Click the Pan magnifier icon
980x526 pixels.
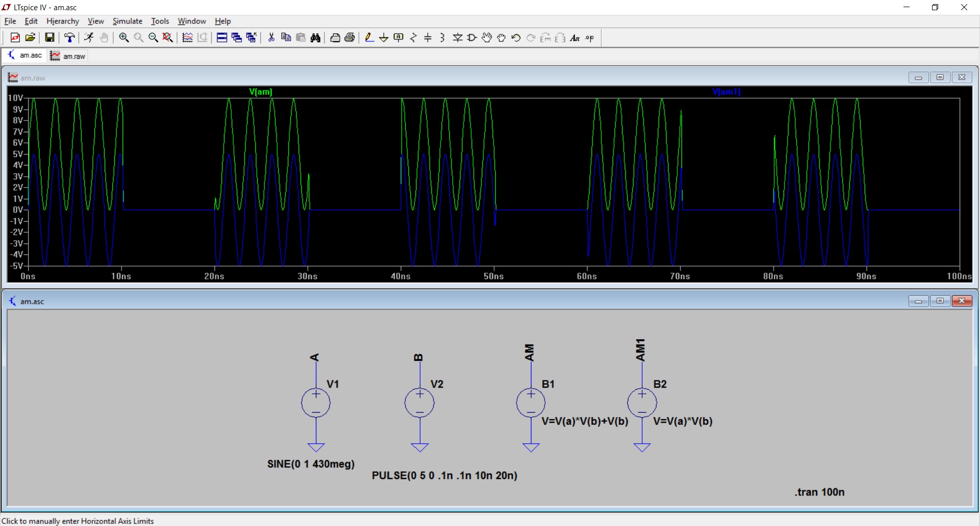138,38
